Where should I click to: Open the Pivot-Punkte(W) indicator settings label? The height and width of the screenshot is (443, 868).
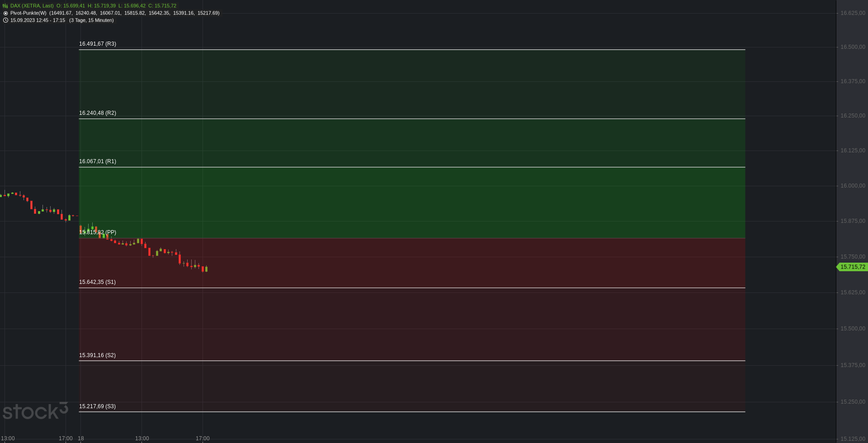28,13
